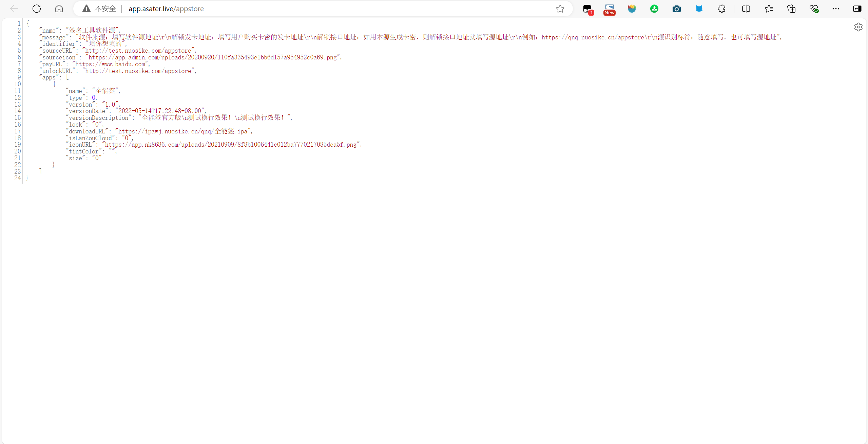This screenshot has height=444, width=868.
Task: Open the Collections panel
Action: pyautogui.click(x=791, y=9)
